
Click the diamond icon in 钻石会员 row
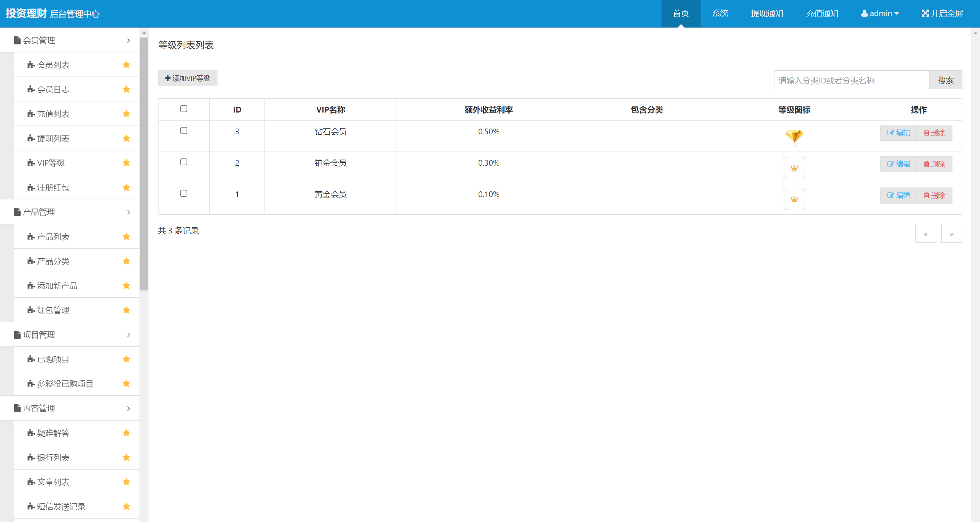click(794, 136)
